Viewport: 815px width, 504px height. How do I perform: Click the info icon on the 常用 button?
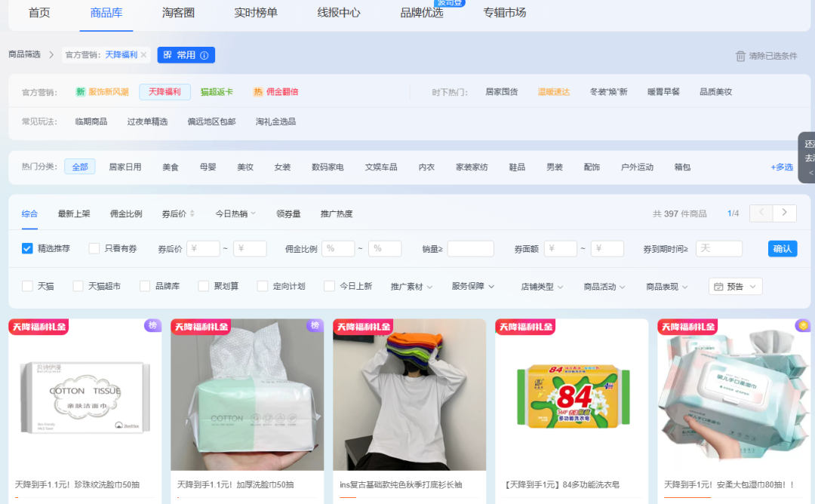coord(205,55)
